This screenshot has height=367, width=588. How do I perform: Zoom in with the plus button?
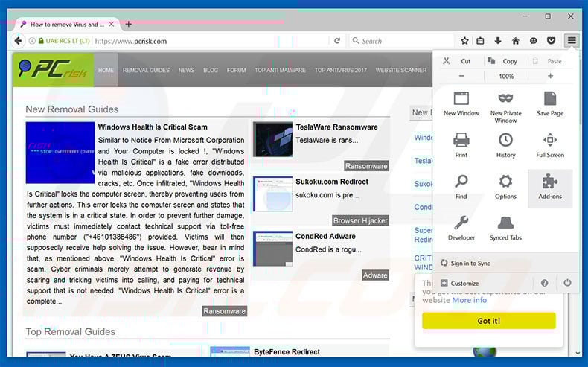550,76
